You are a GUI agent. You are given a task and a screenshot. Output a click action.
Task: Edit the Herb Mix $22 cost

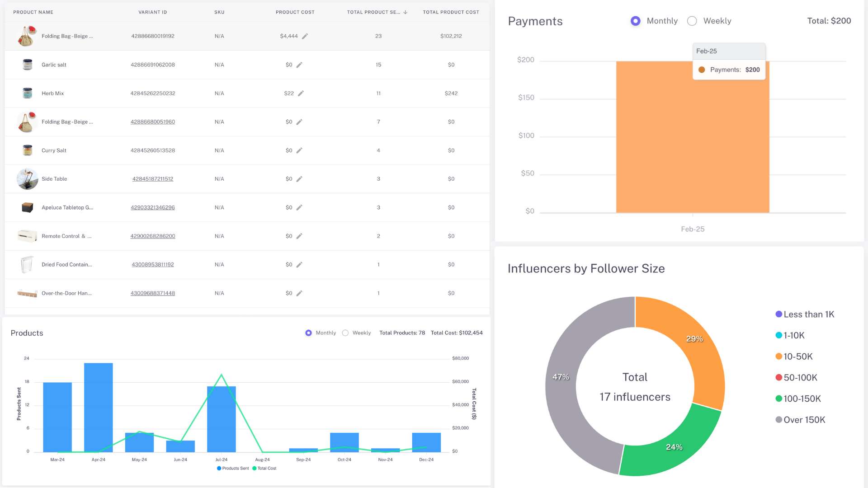301,94
